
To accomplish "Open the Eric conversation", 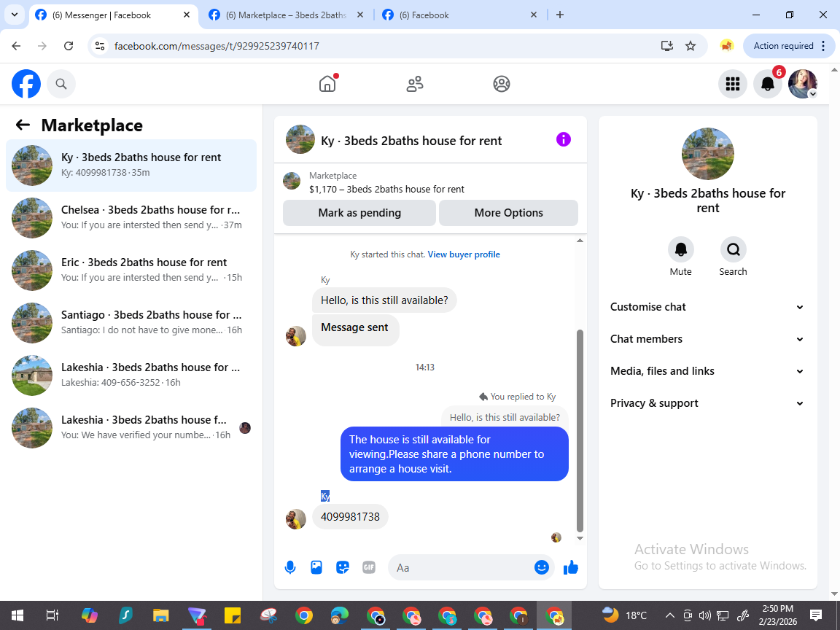I will pos(131,270).
